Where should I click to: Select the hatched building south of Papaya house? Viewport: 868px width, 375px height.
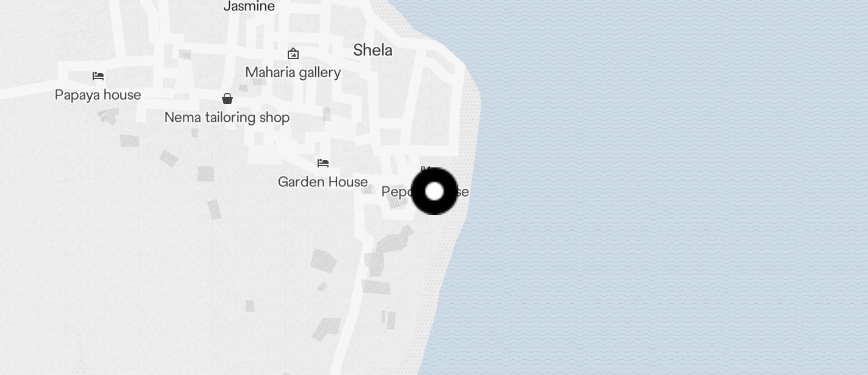pos(108,116)
